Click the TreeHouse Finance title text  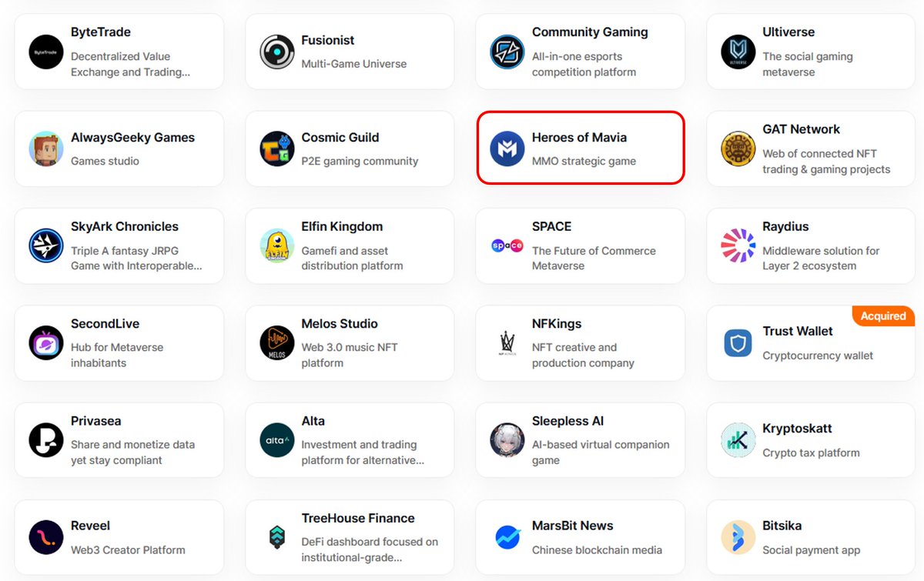point(358,518)
